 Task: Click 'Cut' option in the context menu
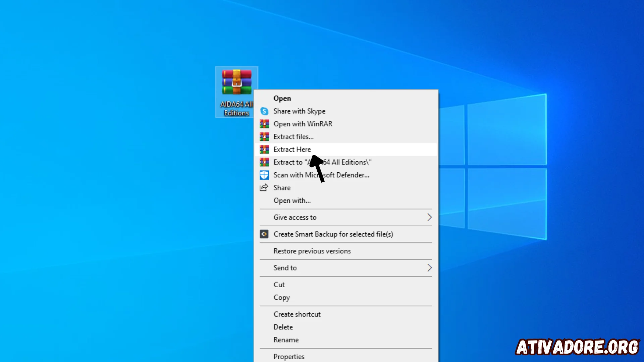[279, 285]
